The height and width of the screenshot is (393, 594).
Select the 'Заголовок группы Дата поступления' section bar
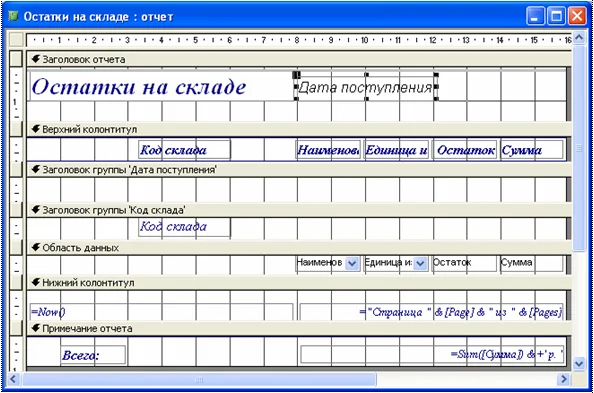coord(299,170)
